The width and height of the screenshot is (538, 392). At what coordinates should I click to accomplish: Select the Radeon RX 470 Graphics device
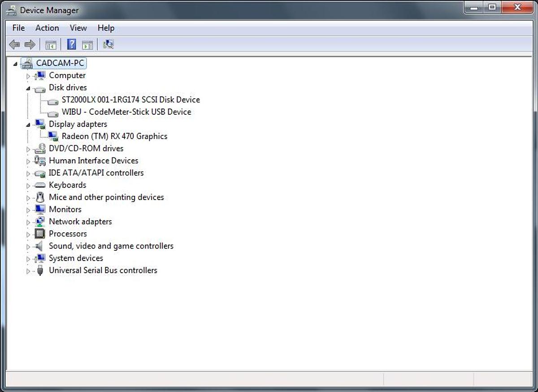coord(114,136)
